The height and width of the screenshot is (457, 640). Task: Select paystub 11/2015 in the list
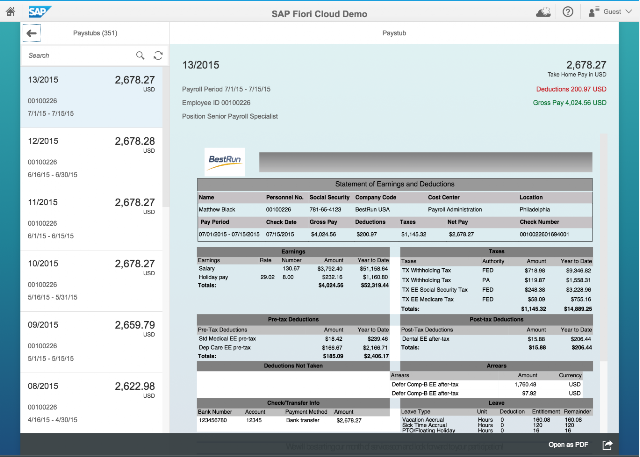pyautogui.click(x=91, y=220)
